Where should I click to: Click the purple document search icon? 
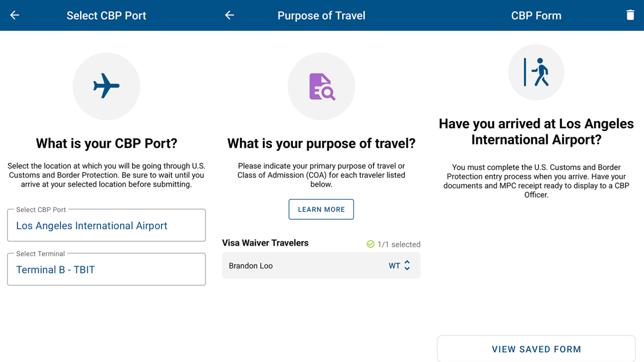click(x=321, y=86)
